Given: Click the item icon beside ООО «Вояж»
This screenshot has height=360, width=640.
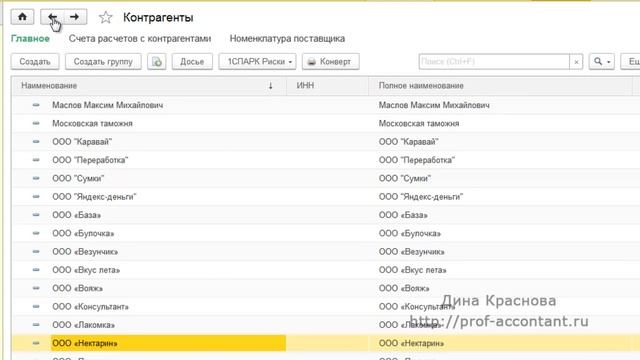Looking at the screenshot, I should coord(36,288).
